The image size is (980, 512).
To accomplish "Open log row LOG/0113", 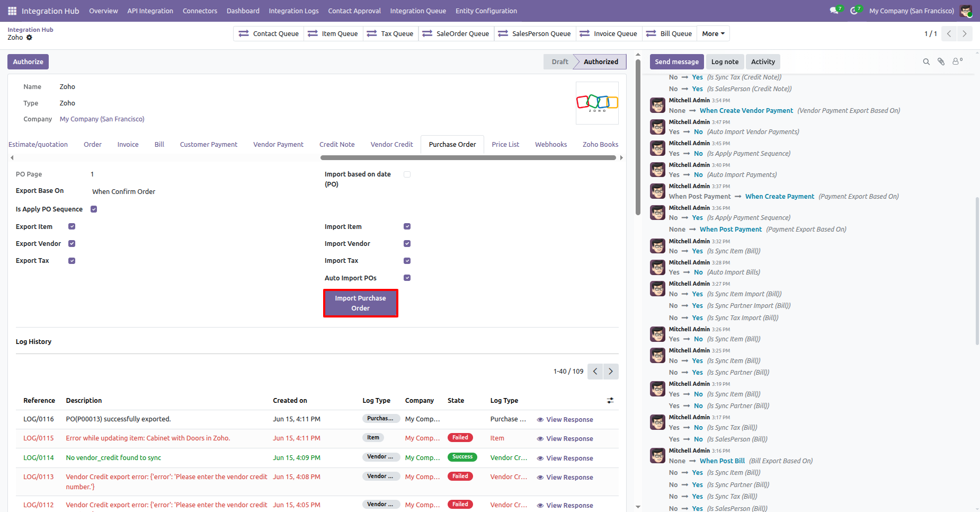I will [317, 482].
